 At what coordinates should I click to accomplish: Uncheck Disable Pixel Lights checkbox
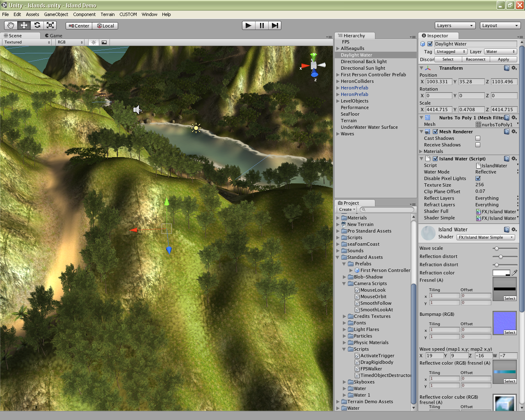pos(478,178)
